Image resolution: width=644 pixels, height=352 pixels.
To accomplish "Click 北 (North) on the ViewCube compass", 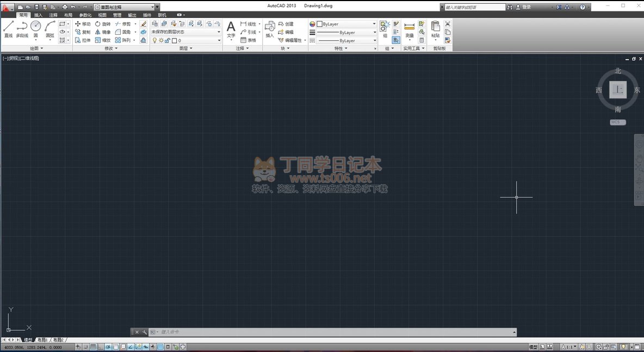I will [618, 71].
